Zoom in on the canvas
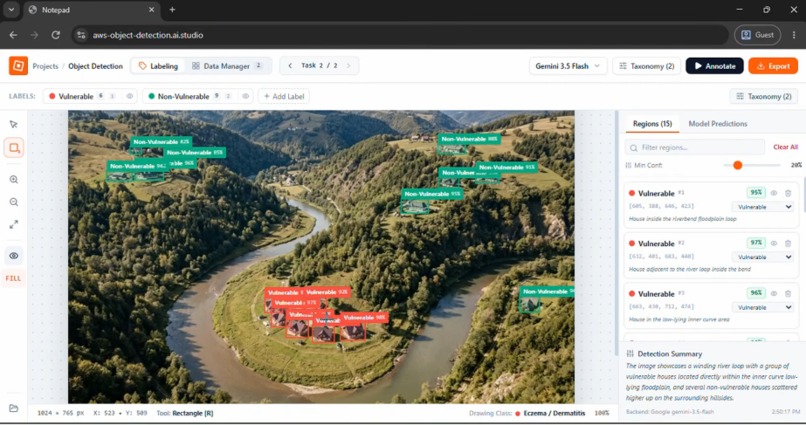The image size is (806, 425). tap(14, 179)
